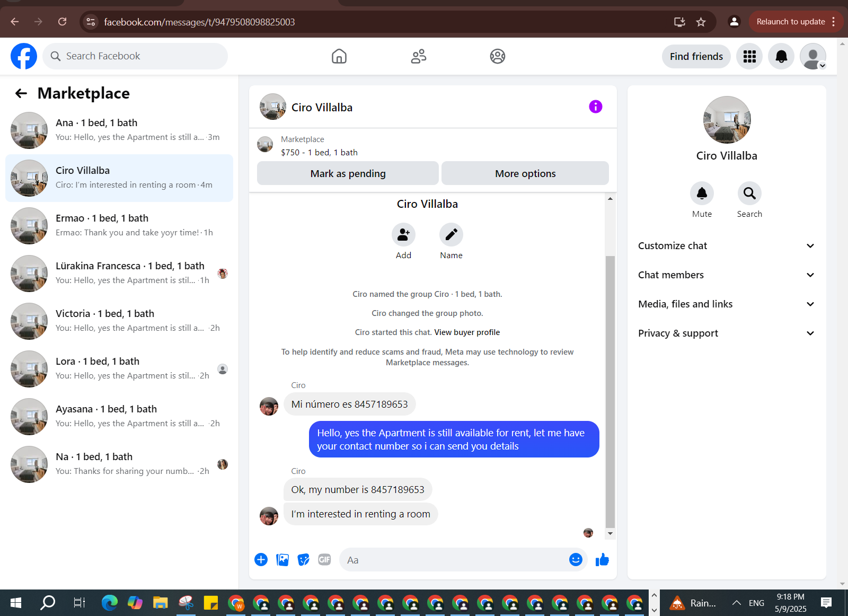Viewport: 848px width, 616px height.
Task: Open Task View on the taskbar
Action: [x=79, y=603]
